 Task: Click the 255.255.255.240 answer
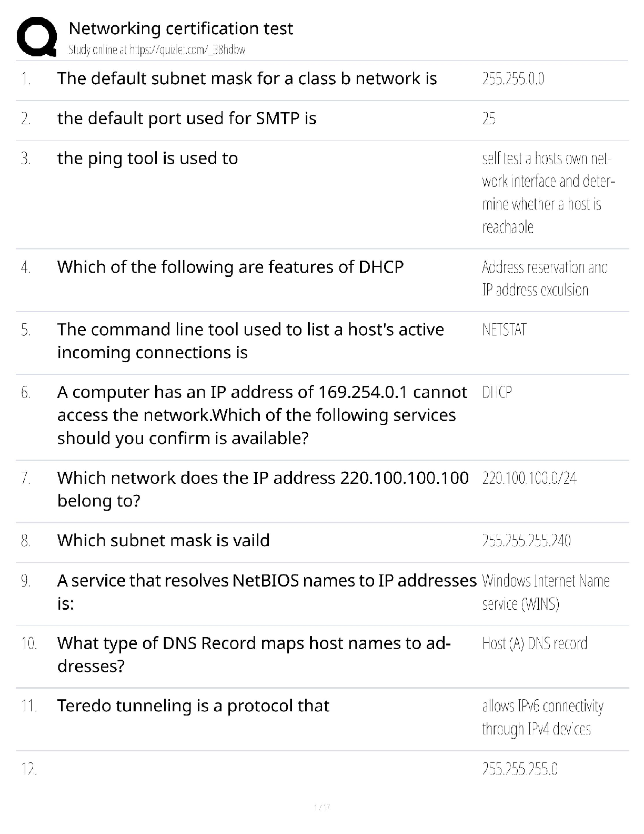coord(526,541)
